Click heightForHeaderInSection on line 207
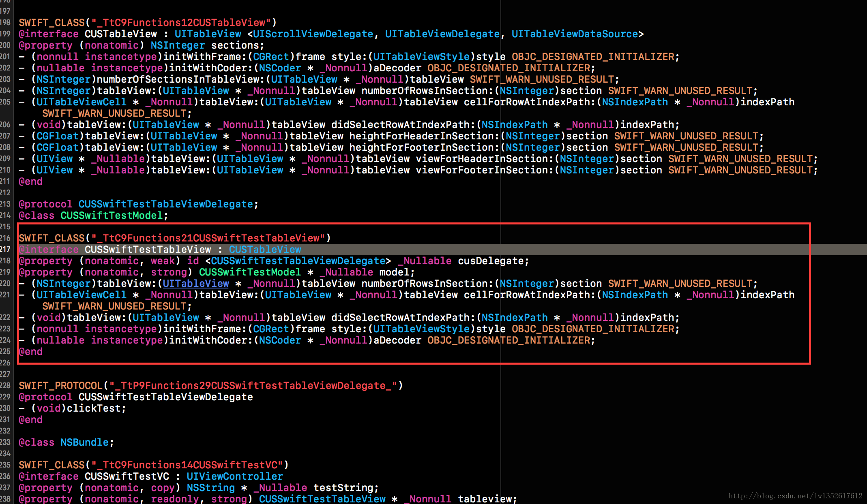The height and width of the screenshot is (504, 867). (421, 136)
